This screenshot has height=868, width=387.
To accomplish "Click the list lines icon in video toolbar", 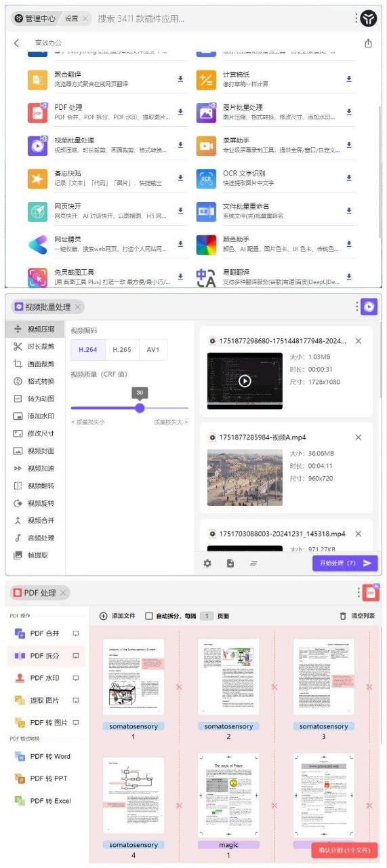I will pyautogui.click(x=253, y=563).
